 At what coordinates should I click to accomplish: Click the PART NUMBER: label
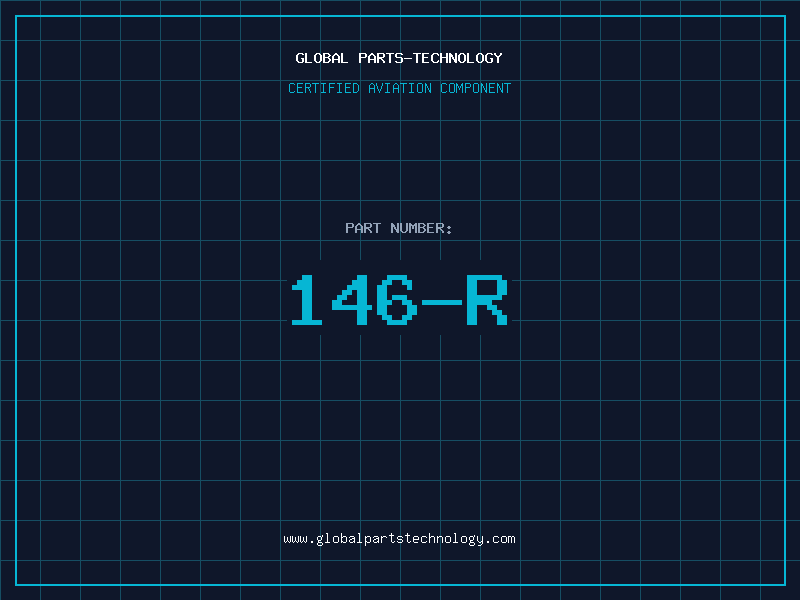click(399, 228)
